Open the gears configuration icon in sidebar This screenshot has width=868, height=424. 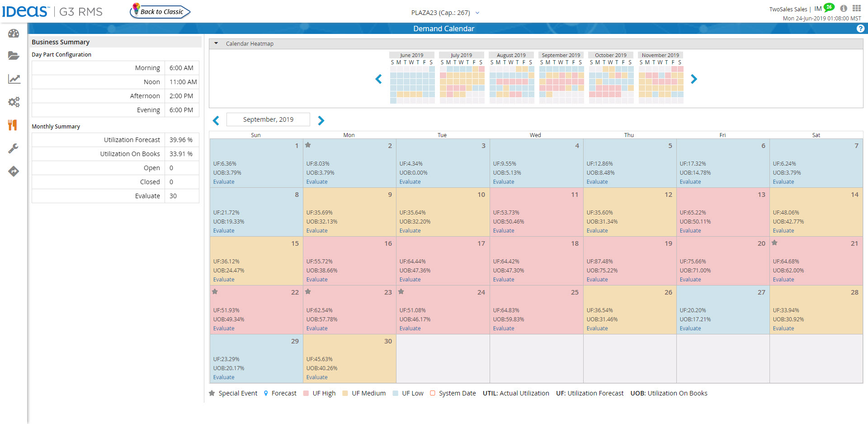tap(14, 102)
